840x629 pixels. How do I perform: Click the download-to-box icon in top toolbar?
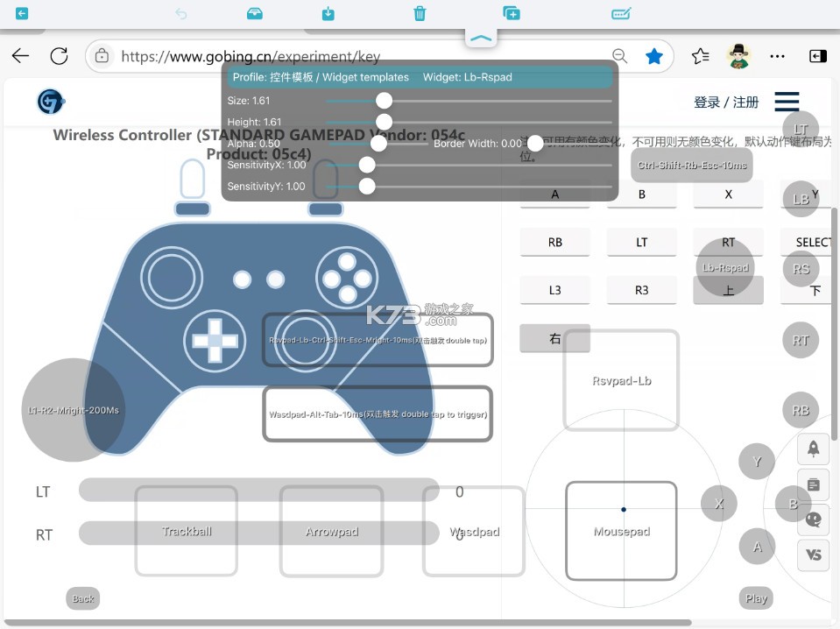328,13
